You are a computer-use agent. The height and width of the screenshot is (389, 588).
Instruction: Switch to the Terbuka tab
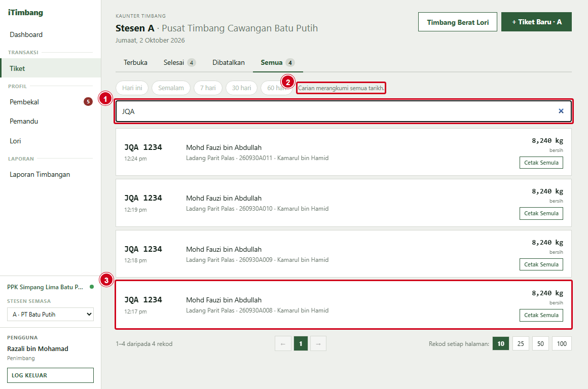coord(135,63)
